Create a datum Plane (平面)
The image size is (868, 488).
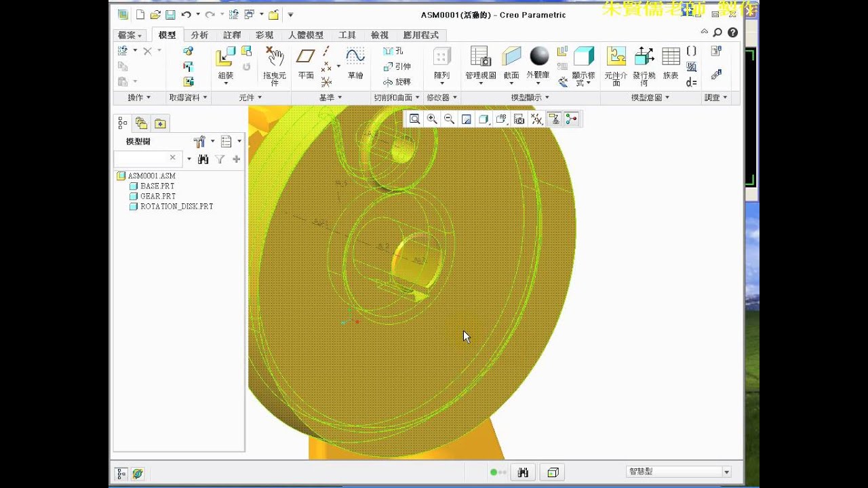(306, 64)
